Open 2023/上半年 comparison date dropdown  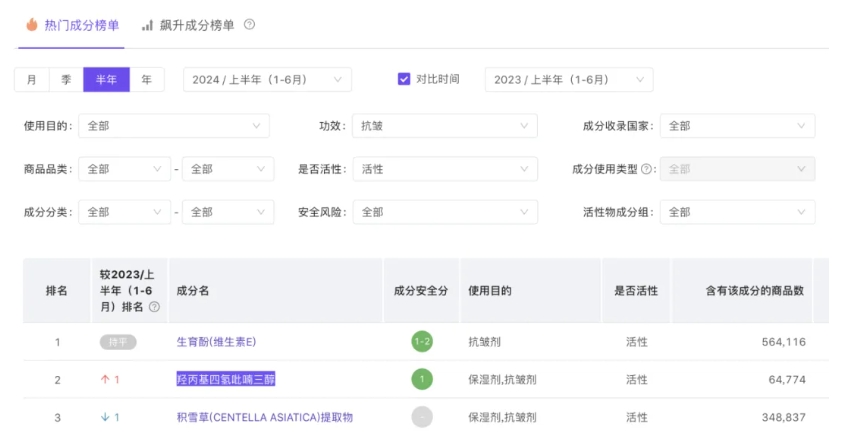(569, 79)
